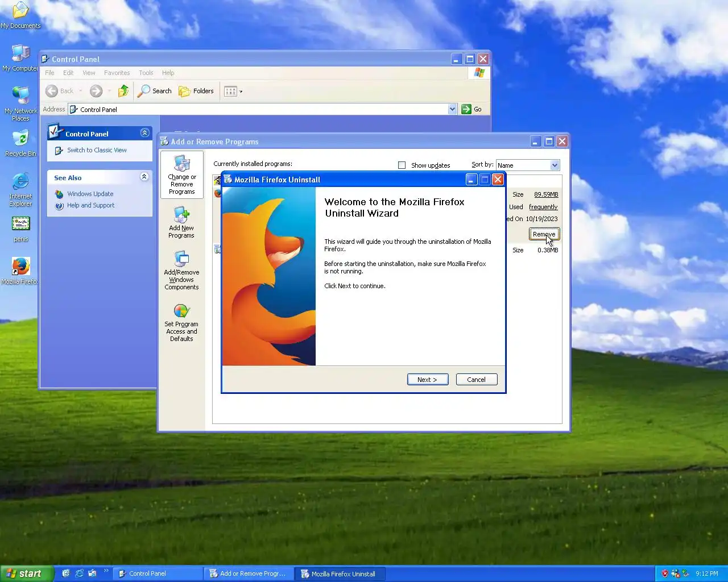Open the Sort by Name dropdown
728x582 pixels.
[x=528, y=165]
